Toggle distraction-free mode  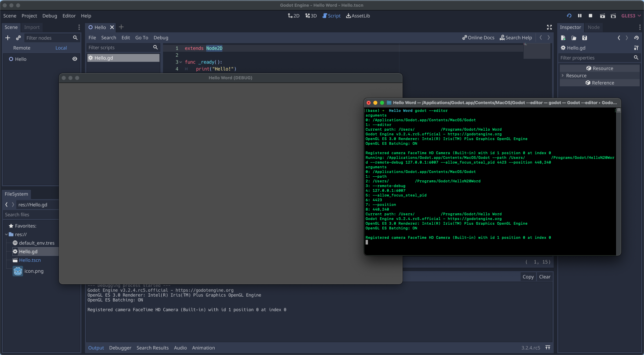pyautogui.click(x=549, y=27)
